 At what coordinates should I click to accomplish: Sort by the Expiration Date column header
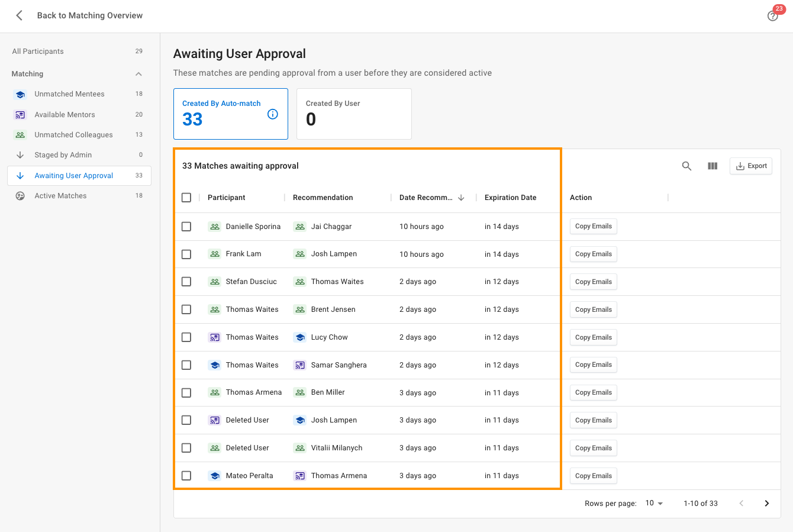tap(511, 198)
